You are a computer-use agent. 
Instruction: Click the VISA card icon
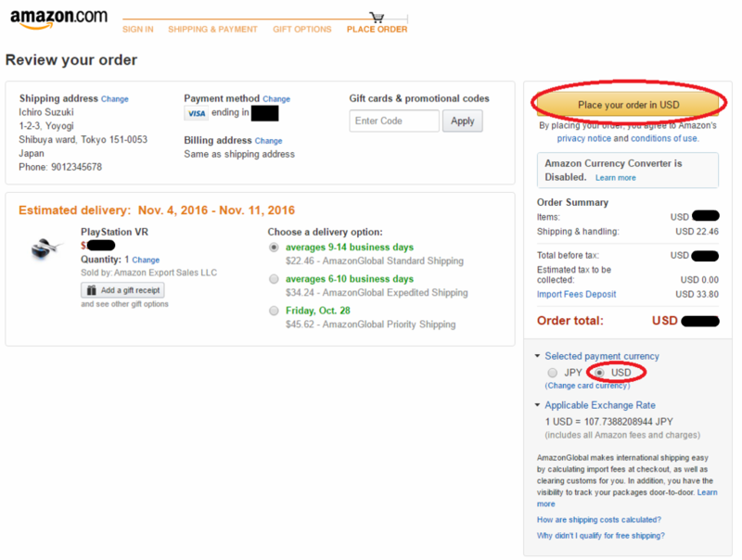[196, 113]
